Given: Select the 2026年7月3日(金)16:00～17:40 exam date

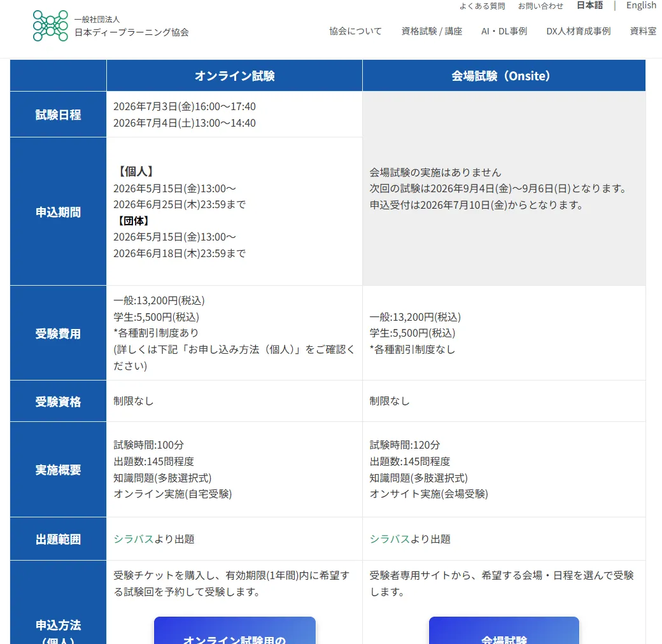Looking at the screenshot, I should [185, 106].
